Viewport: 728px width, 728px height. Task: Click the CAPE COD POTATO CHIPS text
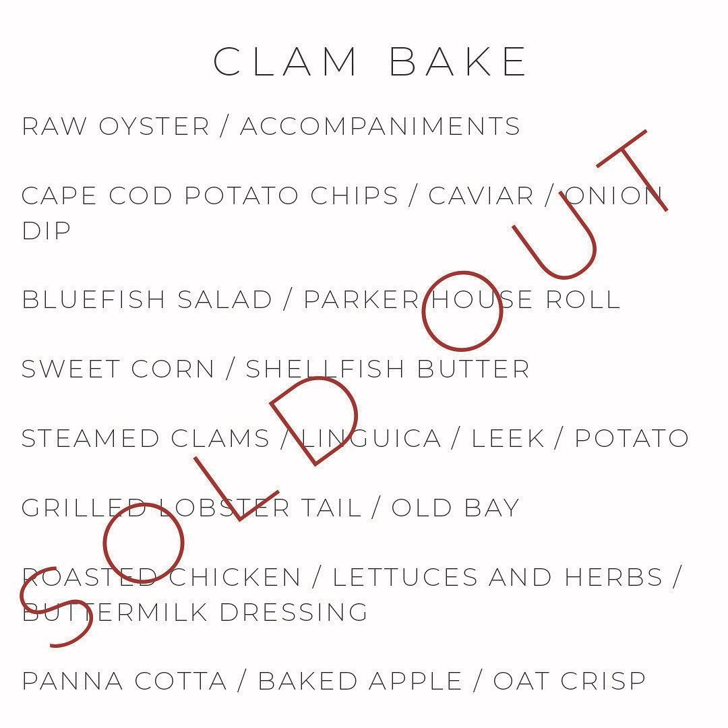pyautogui.click(x=210, y=196)
